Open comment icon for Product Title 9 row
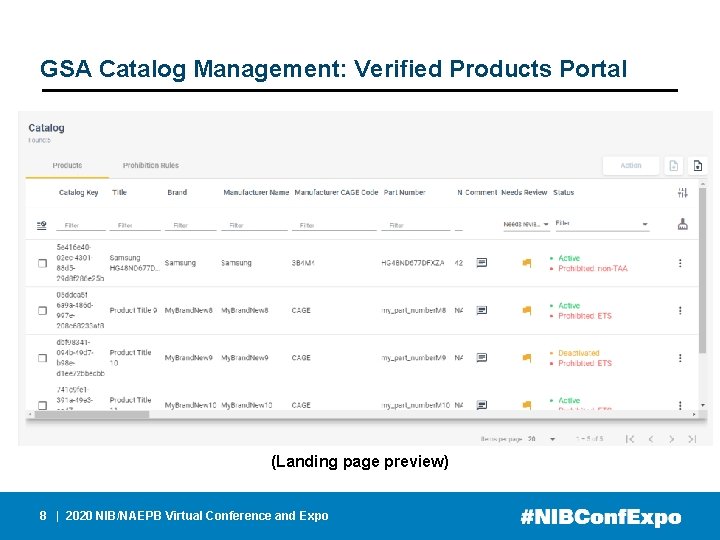The height and width of the screenshot is (540, 720). (481, 310)
